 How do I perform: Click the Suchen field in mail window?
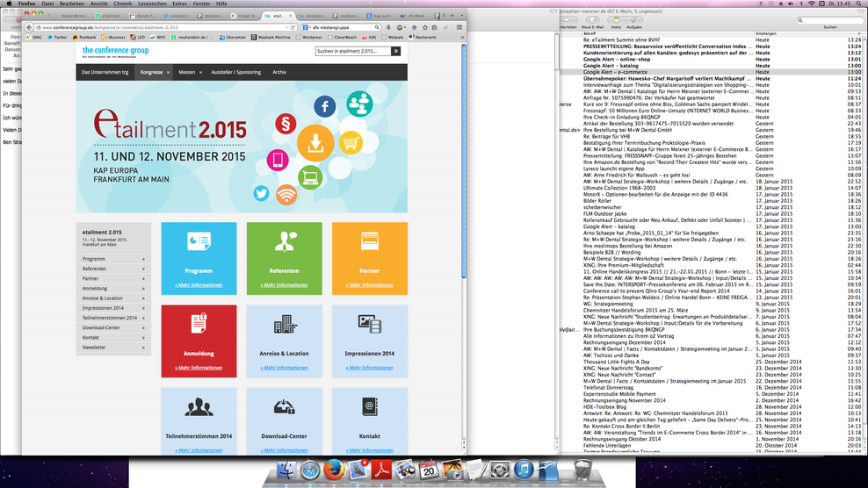point(830,20)
